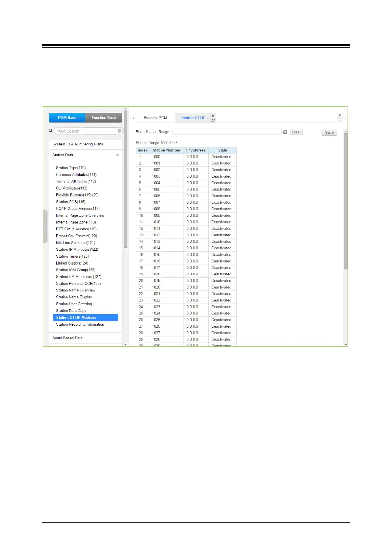
Task: Click main panel scrollbar down arrow
Action: (x=346, y=344)
